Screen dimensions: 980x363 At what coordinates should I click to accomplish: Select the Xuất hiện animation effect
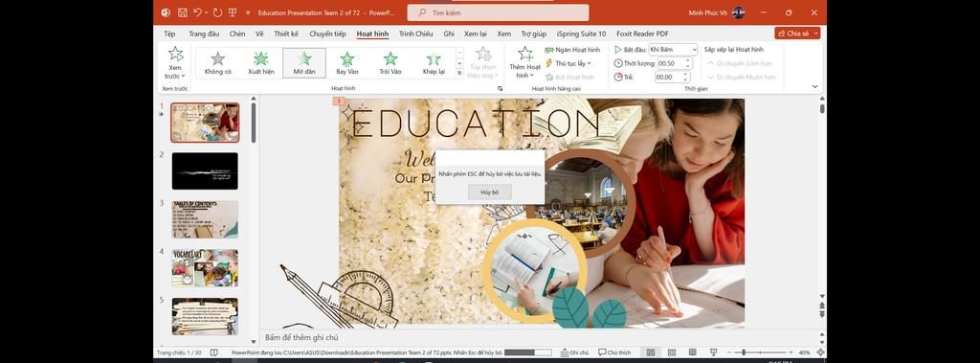pos(260,63)
